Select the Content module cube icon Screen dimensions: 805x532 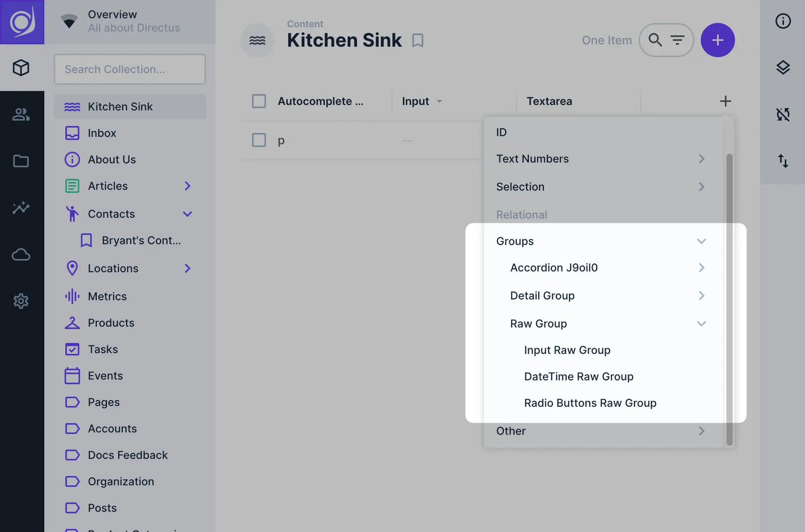pos(21,68)
